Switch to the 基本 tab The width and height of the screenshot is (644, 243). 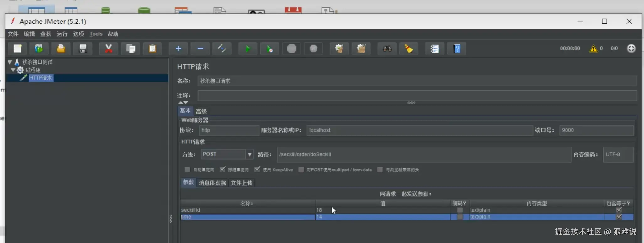(185, 111)
